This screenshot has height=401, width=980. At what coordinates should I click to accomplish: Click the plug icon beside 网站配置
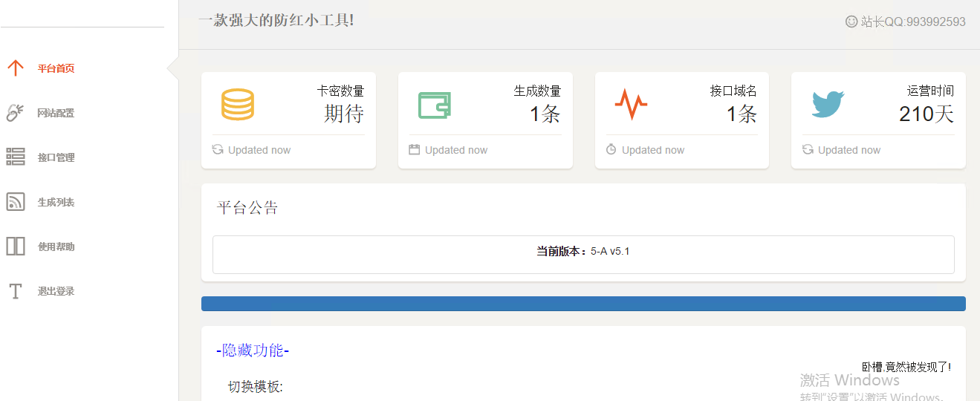click(x=16, y=113)
